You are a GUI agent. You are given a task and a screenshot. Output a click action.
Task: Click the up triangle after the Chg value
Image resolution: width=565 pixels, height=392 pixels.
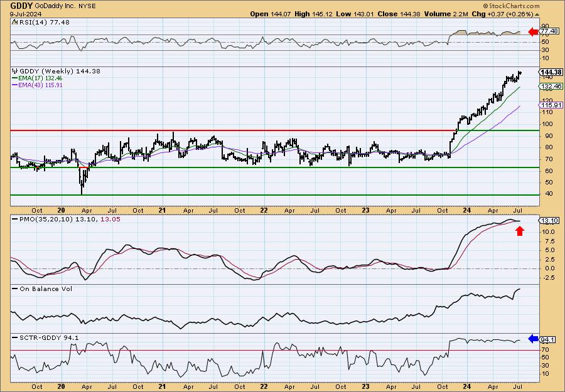pyautogui.click(x=537, y=14)
